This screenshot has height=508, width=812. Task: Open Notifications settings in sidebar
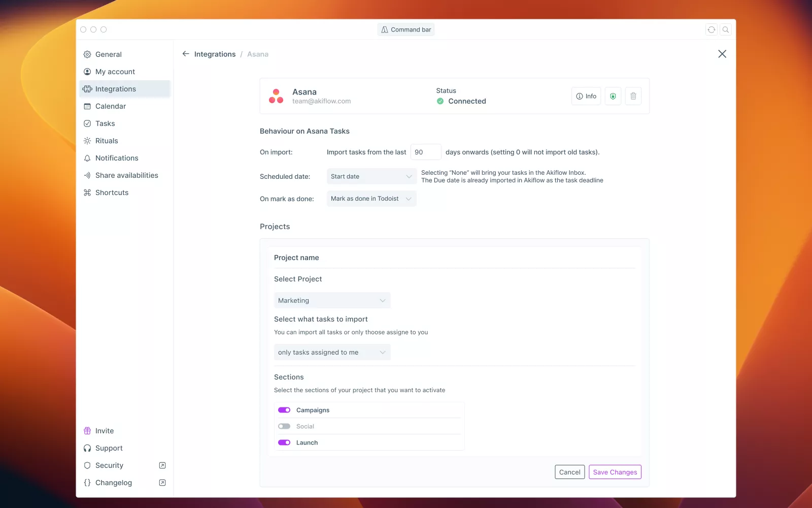[x=117, y=158]
